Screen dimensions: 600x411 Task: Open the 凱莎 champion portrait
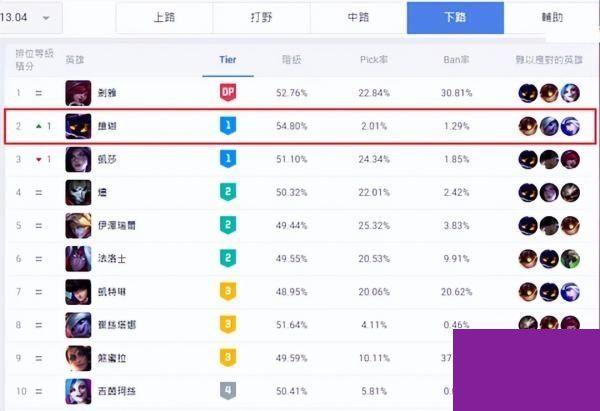point(78,159)
